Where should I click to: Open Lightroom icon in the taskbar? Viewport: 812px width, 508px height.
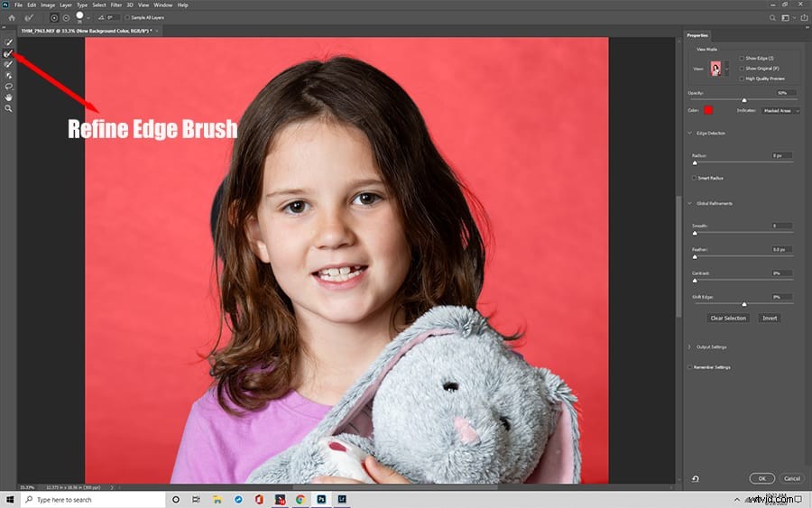tap(342, 500)
